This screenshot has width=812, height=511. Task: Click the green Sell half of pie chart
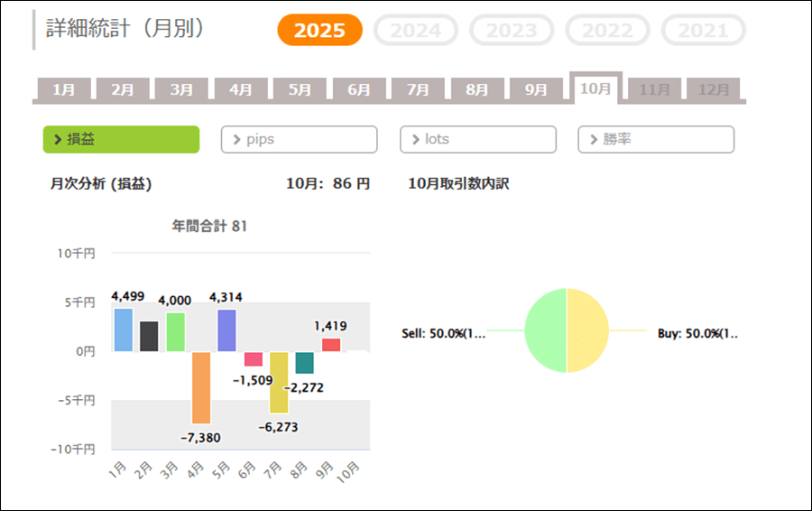click(x=545, y=330)
